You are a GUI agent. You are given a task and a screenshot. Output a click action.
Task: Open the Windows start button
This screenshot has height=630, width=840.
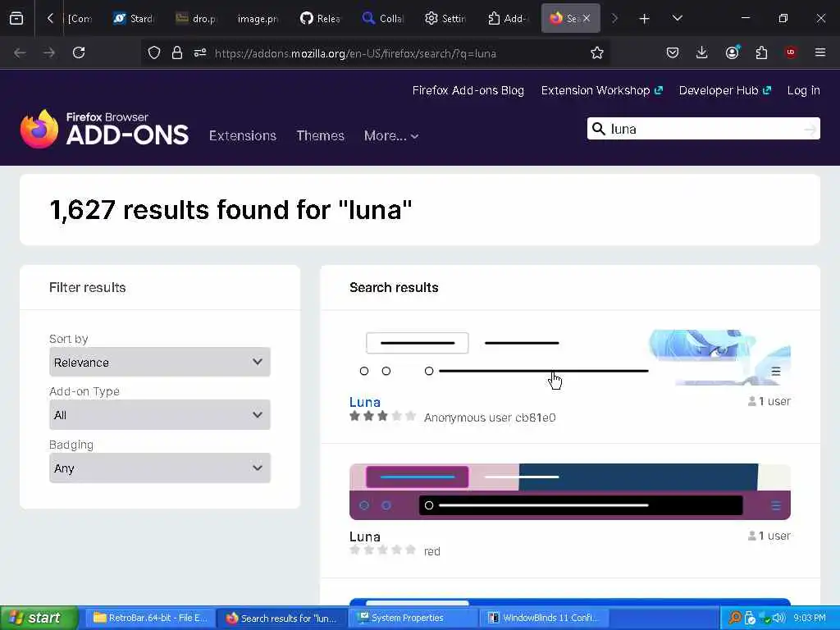coord(39,618)
